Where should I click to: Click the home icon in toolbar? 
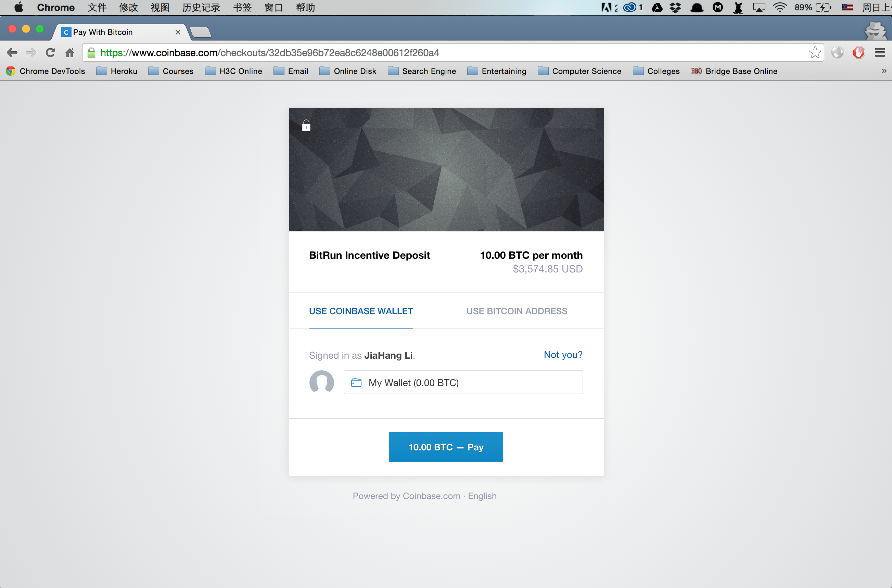[x=70, y=52]
